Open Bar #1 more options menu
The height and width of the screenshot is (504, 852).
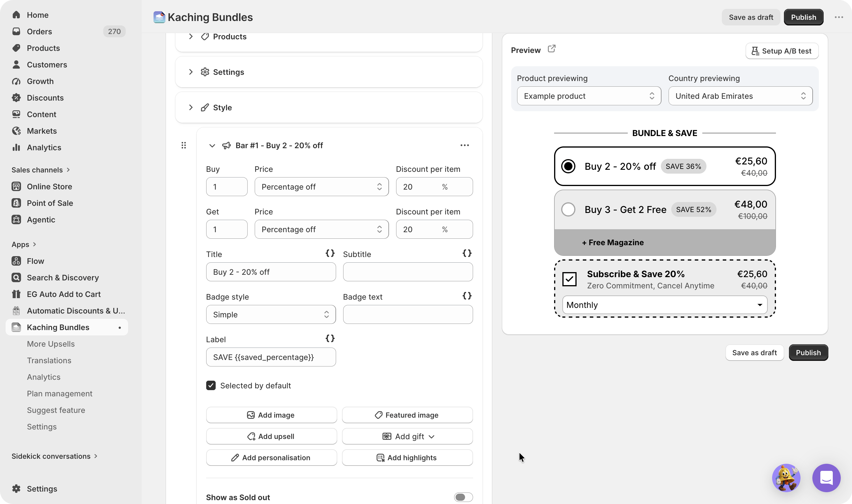click(x=464, y=145)
